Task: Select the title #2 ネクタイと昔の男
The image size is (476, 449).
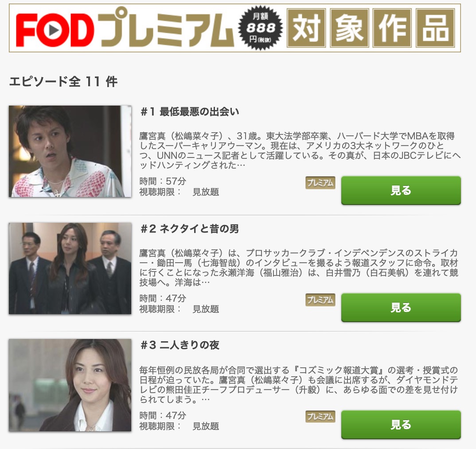Action: pos(190,228)
